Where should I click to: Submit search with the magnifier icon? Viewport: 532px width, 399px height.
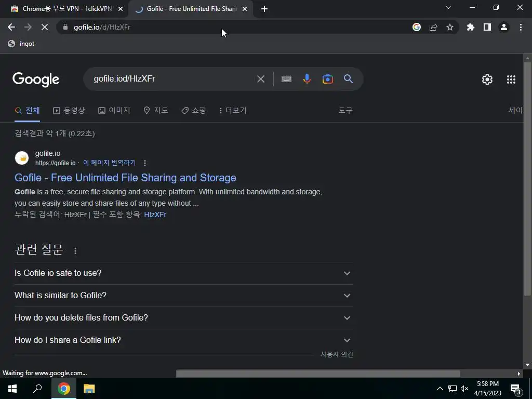348,79
